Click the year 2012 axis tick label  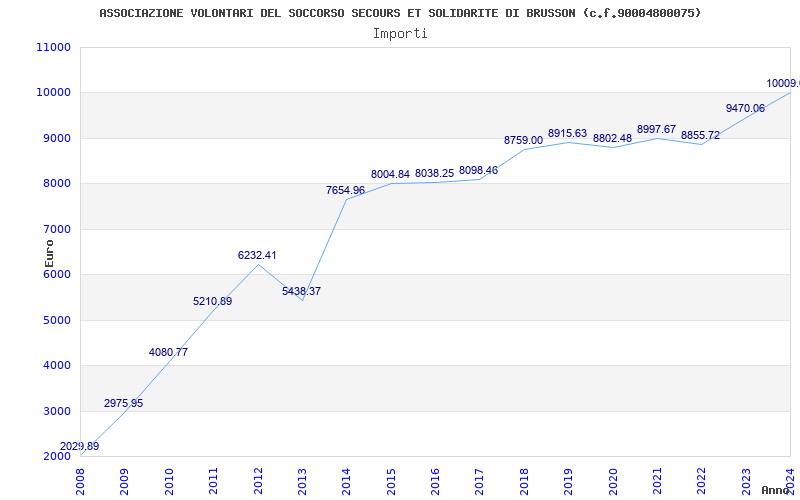click(x=258, y=482)
